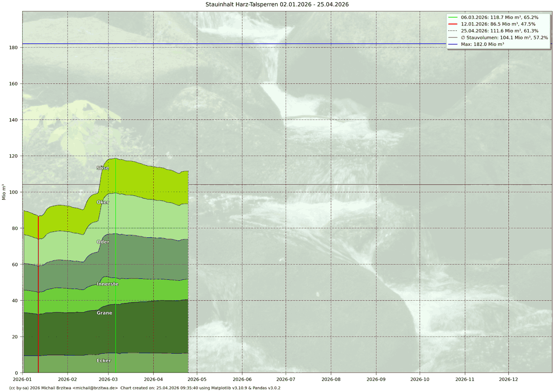The height and width of the screenshot is (392, 554).
Task: Click x-axis tick 2026-07
Action: tap(285, 379)
